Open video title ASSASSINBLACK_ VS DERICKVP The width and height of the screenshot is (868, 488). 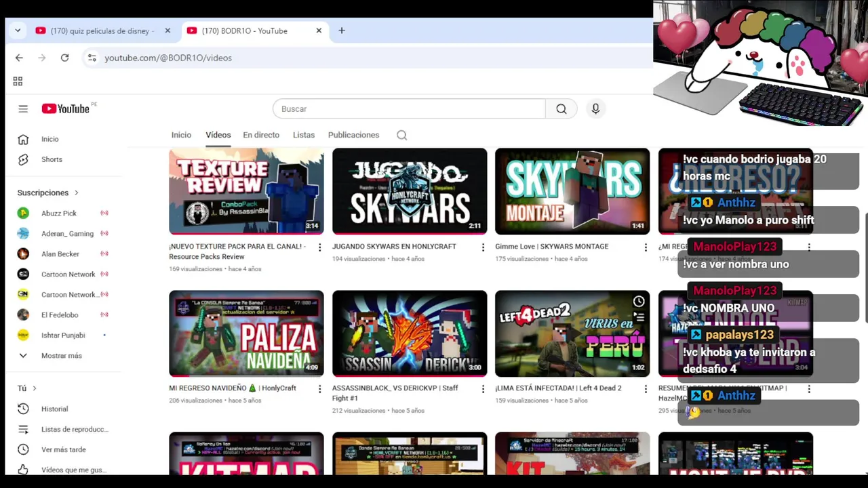pos(395,393)
